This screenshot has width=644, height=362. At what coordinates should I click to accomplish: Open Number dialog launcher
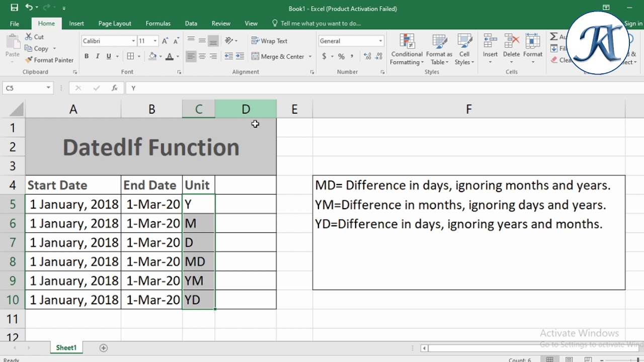382,72
